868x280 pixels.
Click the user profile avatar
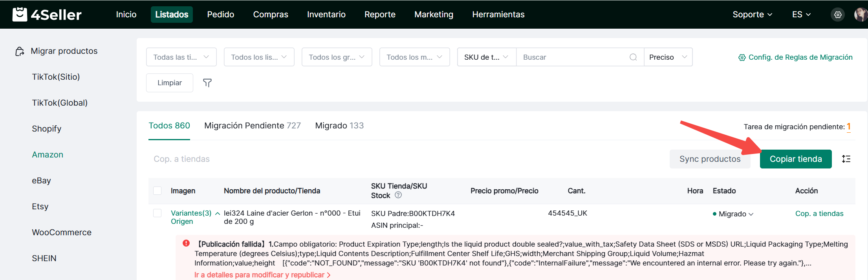(861, 15)
